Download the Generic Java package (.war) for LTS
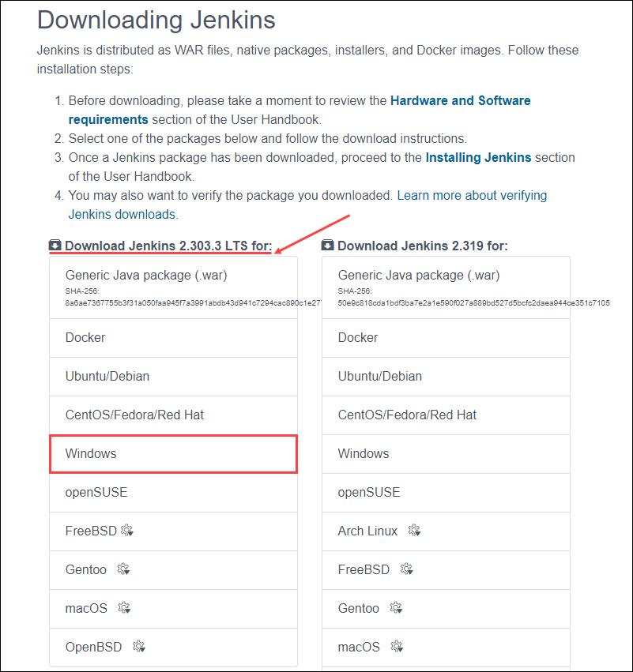 (148, 275)
